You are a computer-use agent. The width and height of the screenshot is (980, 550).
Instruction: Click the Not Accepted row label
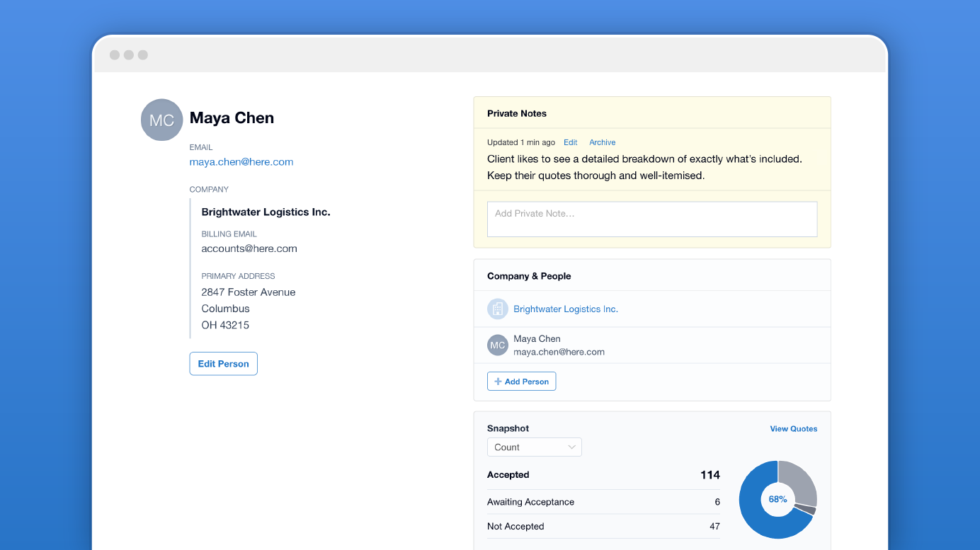point(515,527)
